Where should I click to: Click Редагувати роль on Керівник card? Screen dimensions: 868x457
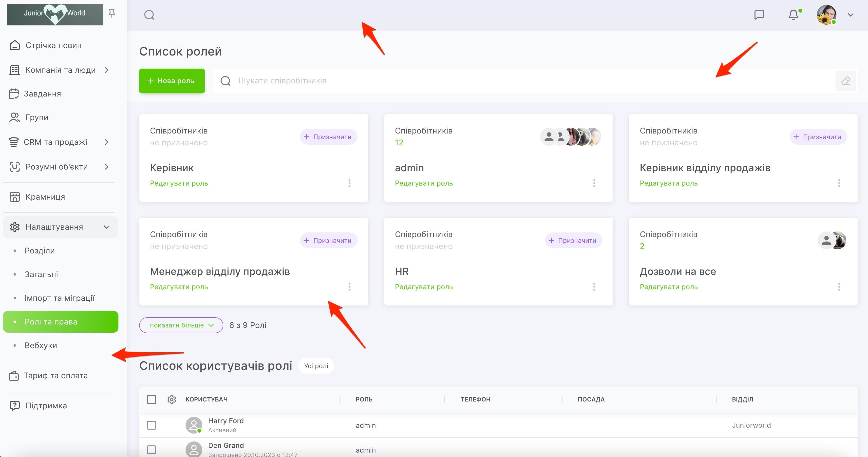pyautogui.click(x=179, y=183)
